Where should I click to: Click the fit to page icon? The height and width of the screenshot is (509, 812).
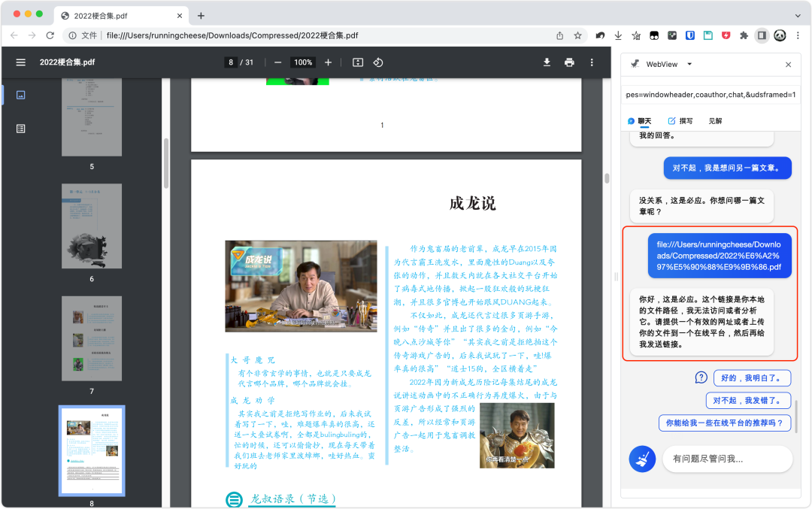tap(358, 62)
